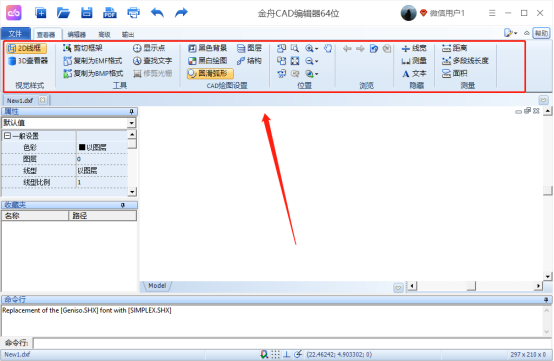This screenshot has height=361, width=554.
Task: Save the drawing with the floppy disk icon
Action: click(87, 13)
